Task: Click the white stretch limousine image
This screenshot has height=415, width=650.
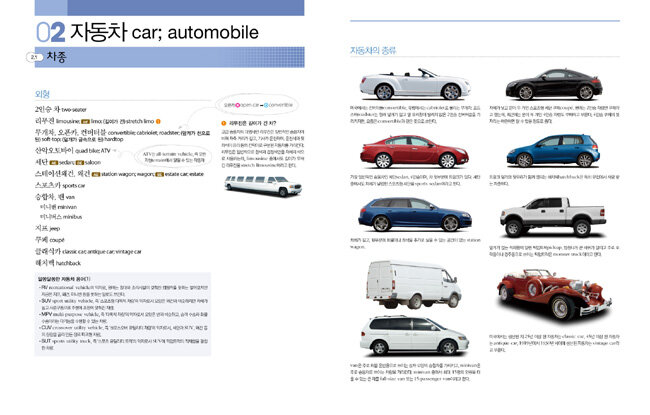Action: [x=258, y=185]
